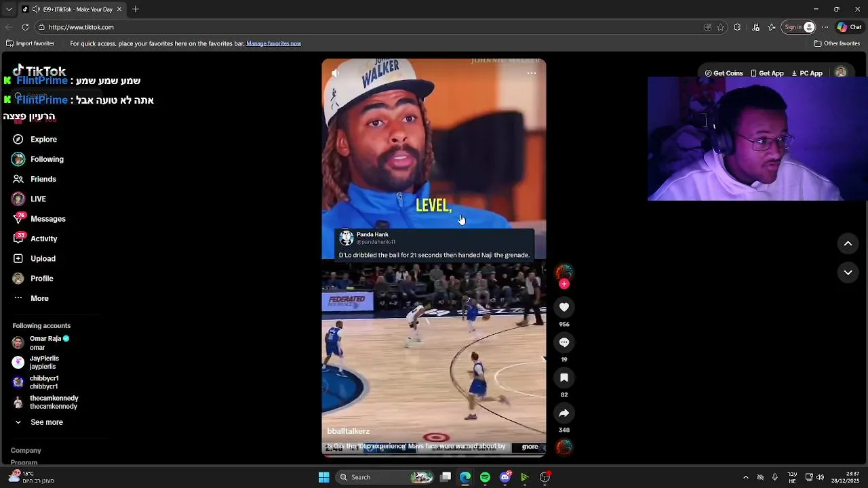Click the Company footer link
Screen dimensions: 868x488
pyautogui.click(x=26, y=451)
